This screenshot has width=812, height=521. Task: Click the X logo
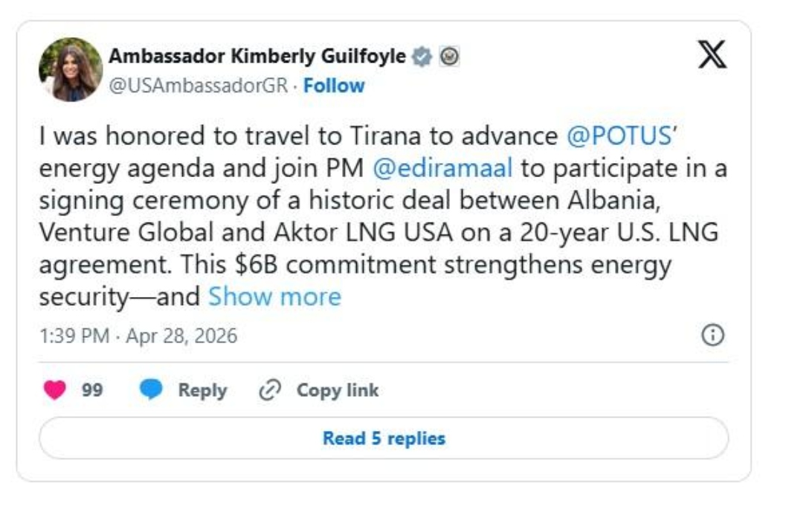712,57
